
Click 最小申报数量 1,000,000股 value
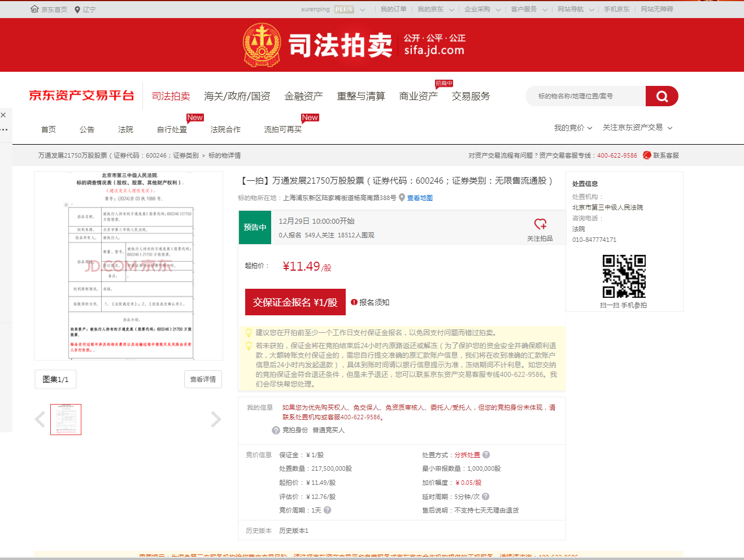[x=484, y=468]
